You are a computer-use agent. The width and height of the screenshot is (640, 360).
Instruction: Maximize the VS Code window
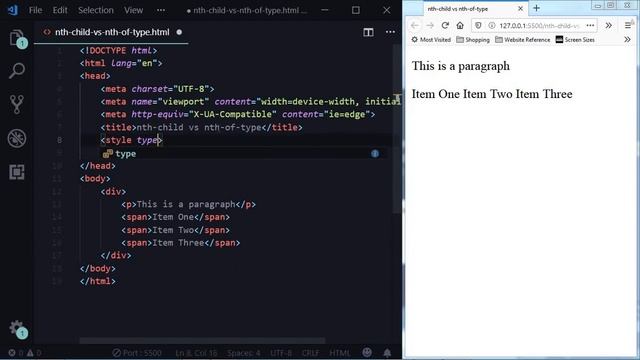356,10
